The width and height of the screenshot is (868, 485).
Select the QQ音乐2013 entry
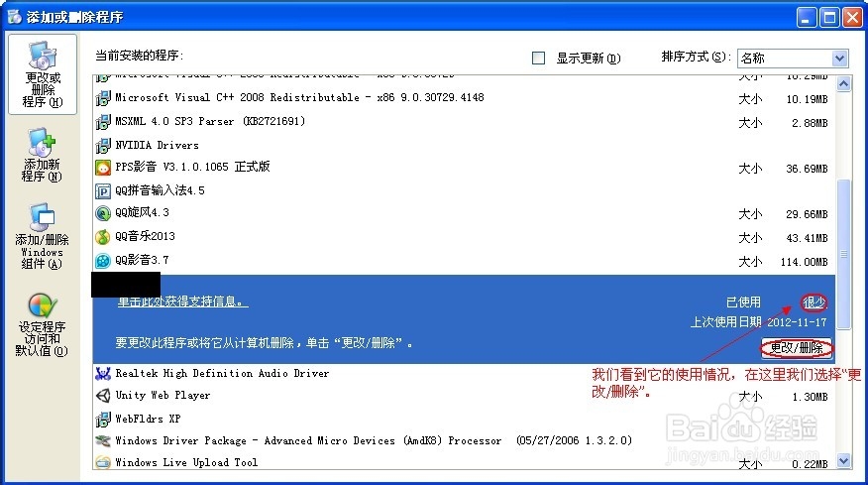click(464, 237)
